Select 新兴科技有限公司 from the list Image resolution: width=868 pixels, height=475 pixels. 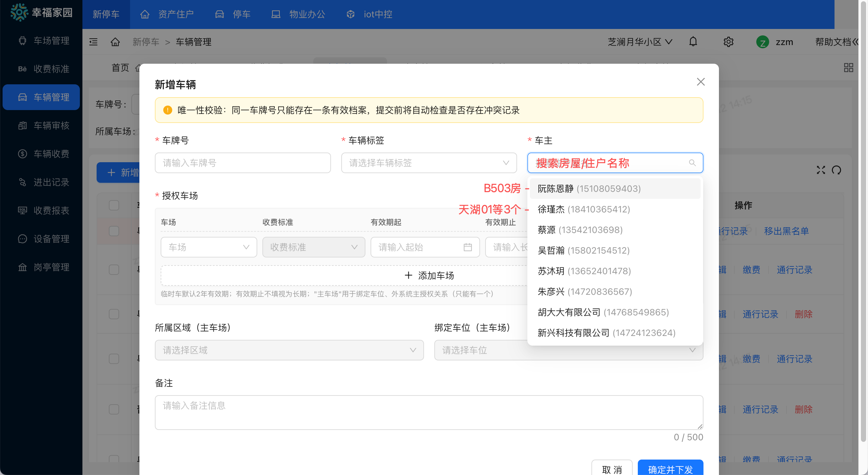(615, 333)
